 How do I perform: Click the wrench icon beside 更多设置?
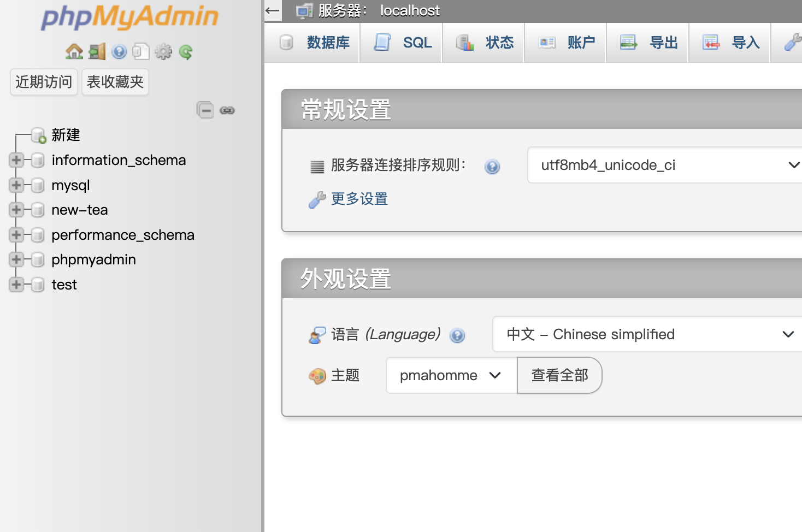317,200
